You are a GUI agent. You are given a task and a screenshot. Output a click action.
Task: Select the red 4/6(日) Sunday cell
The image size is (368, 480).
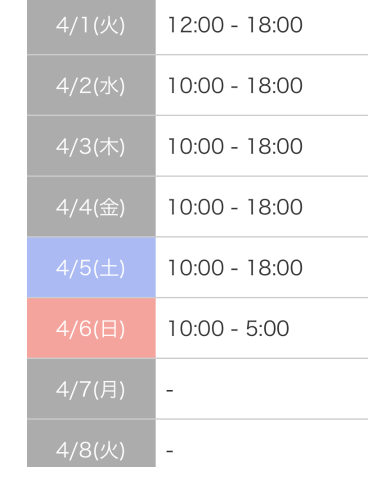pos(91,328)
